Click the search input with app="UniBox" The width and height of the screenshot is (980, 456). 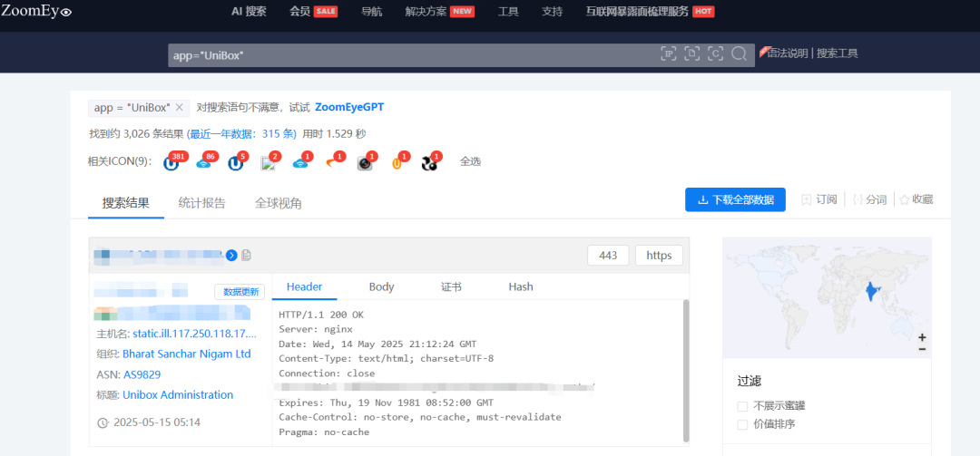[413, 55]
